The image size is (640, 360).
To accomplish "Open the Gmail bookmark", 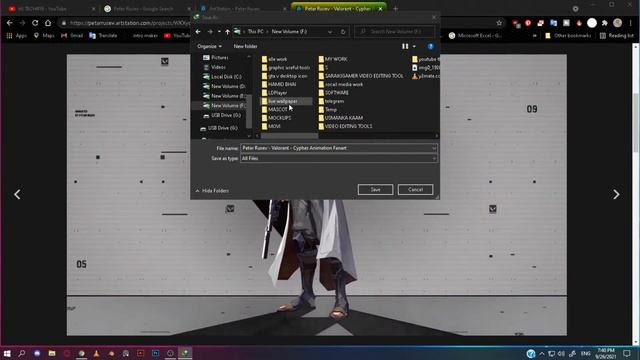I will click(x=72, y=36).
